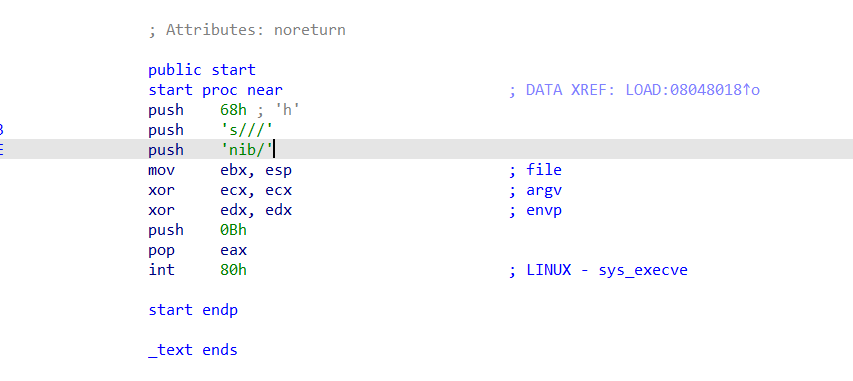
Task: Click the 's///' string operand
Action: [246, 130]
